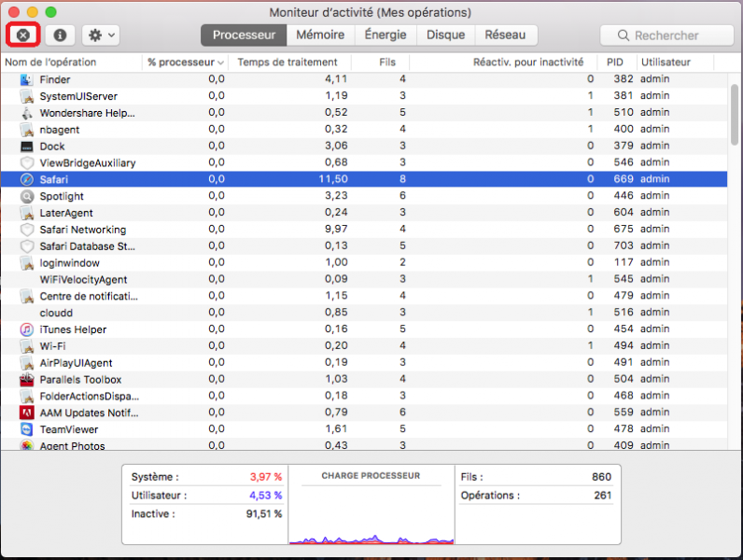This screenshot has height=560, width=743.
Task: Click Dock's processing time 3,06
Action: point(336,146)
